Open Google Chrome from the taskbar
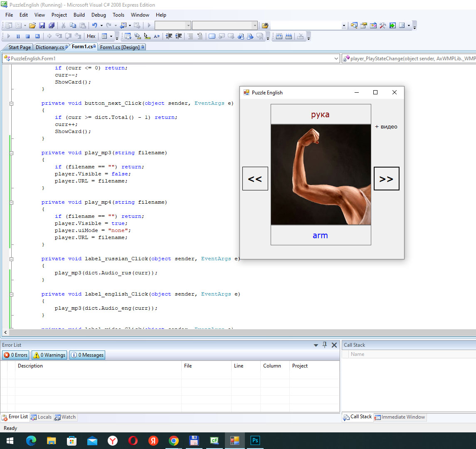476x449 pixels. pos(174,441)
